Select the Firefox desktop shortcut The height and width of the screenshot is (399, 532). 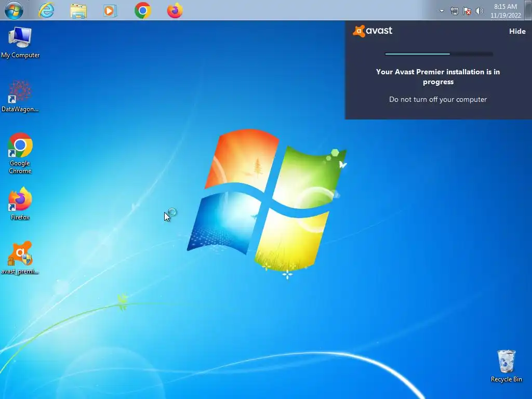coord(20,204)
